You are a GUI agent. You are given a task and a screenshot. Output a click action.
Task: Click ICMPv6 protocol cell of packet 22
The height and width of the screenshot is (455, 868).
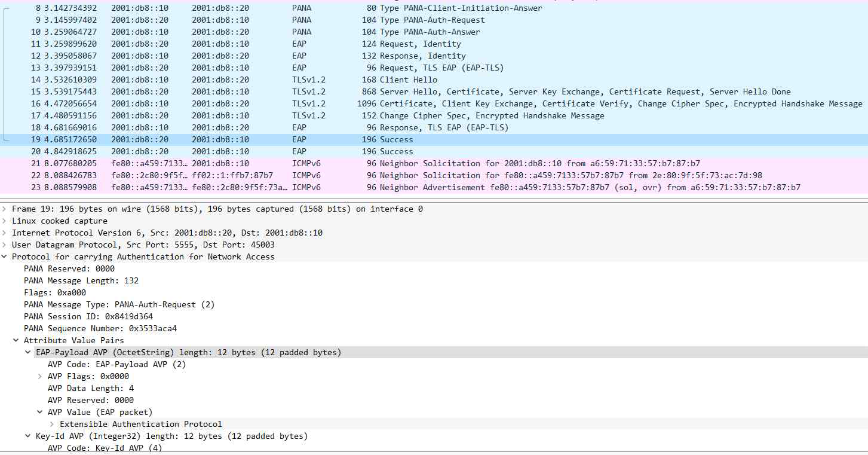pyautogui.click(x=306, y=175)
